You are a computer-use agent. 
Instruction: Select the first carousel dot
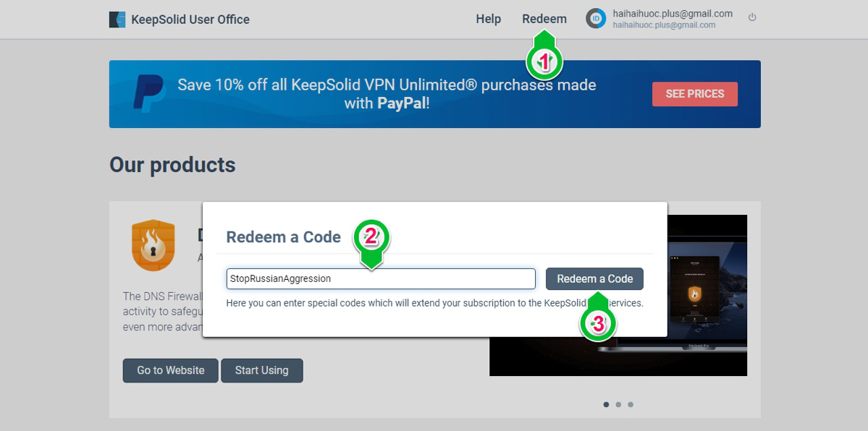(x=606, y=404)
